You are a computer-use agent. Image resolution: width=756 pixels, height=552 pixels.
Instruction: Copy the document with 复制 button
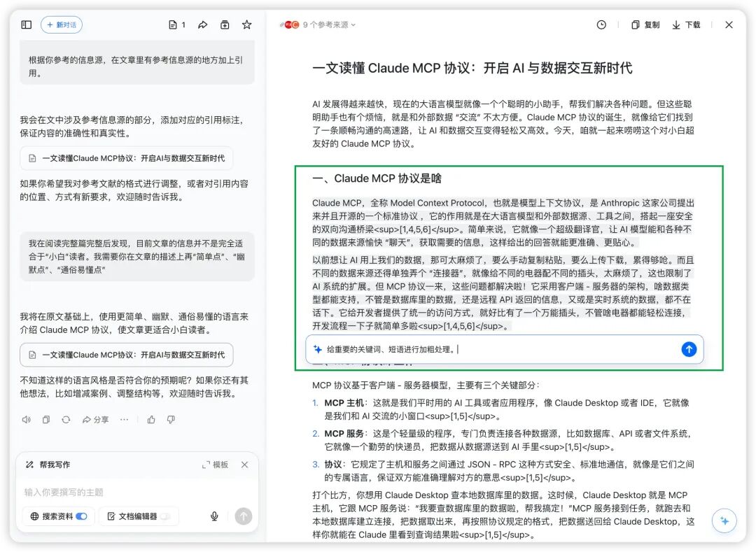(645, 24)
